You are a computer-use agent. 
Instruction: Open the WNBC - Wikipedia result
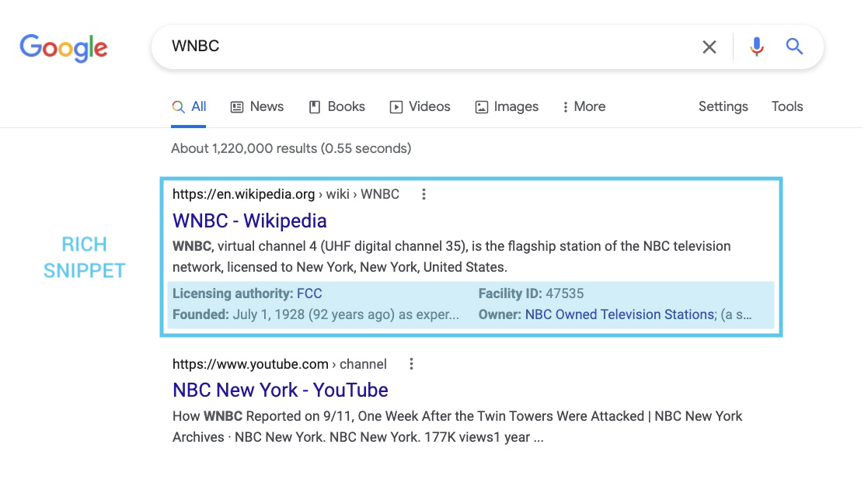[x=249, y=220]
